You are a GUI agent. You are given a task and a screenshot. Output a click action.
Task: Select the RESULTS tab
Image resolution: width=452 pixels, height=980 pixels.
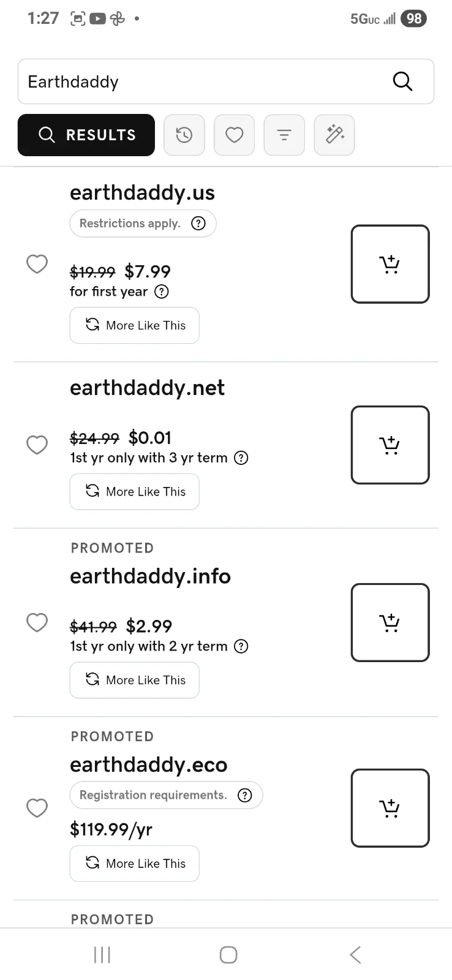86,135
